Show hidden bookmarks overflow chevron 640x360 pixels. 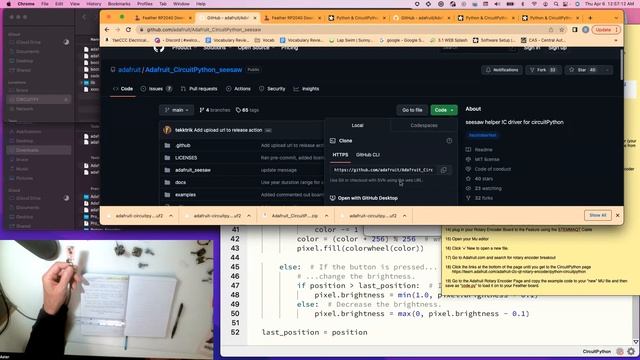[616, 40]
